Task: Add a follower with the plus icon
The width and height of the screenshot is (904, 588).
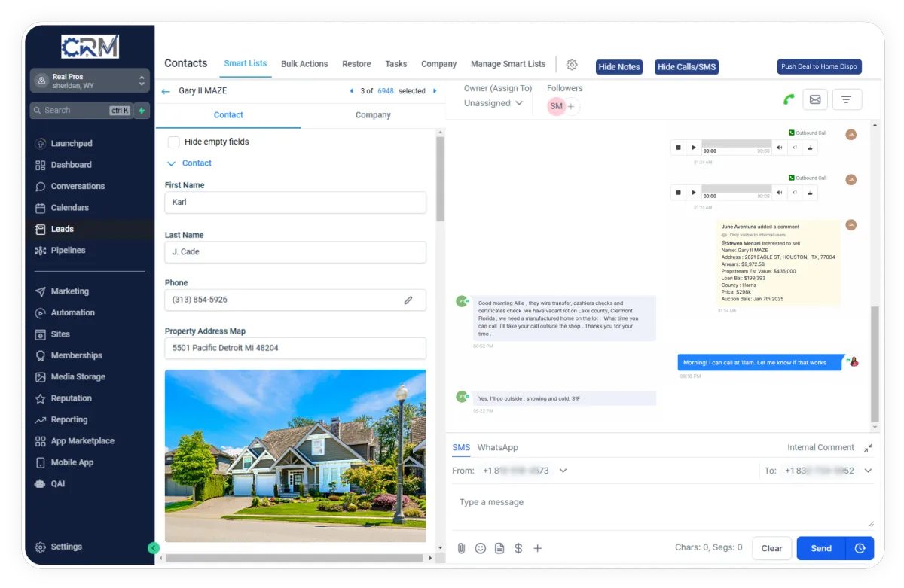Action: click(571, 107)
